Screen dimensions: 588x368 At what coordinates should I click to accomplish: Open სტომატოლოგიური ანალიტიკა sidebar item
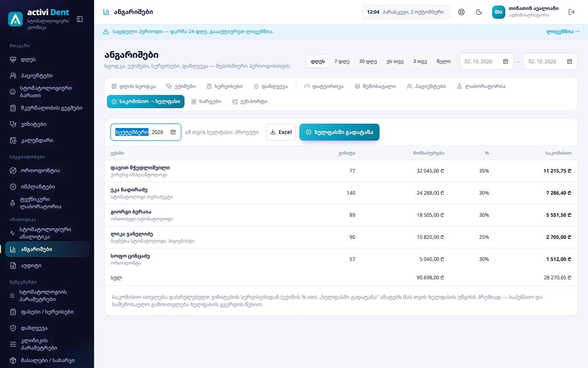coord(47,233)
